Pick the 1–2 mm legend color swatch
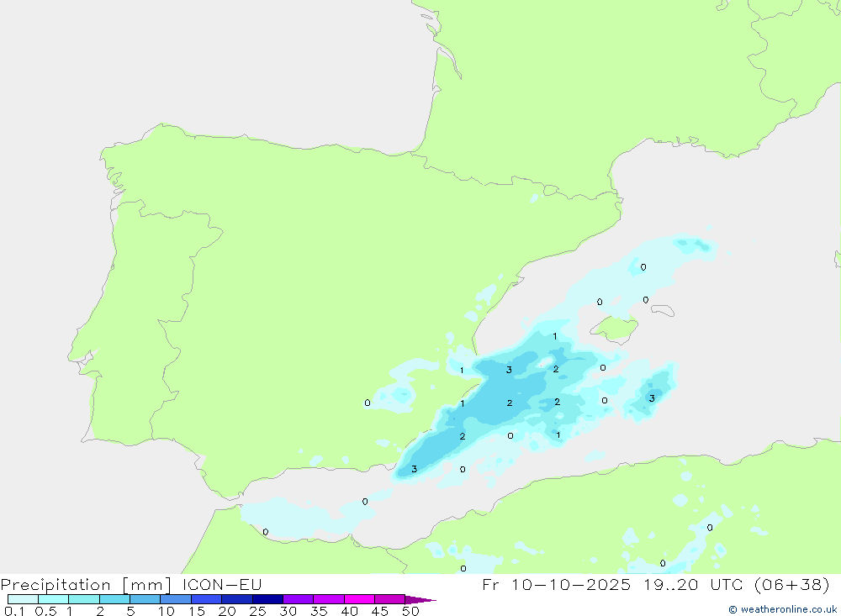This screenshot has height=616, width=841. (x=84, y=599)
